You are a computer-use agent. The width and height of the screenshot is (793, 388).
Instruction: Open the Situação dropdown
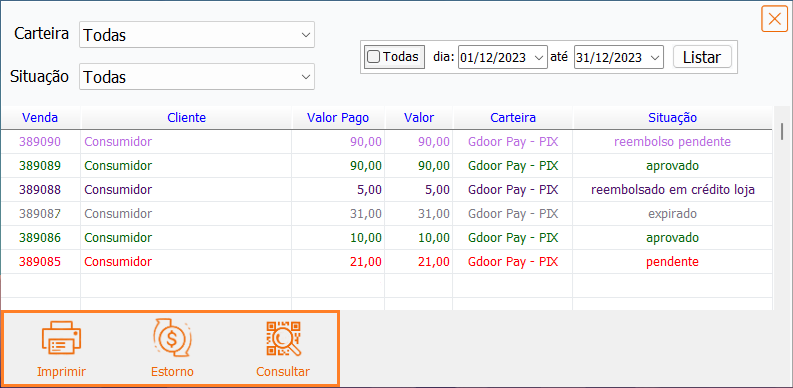click(x=197, y=76)
